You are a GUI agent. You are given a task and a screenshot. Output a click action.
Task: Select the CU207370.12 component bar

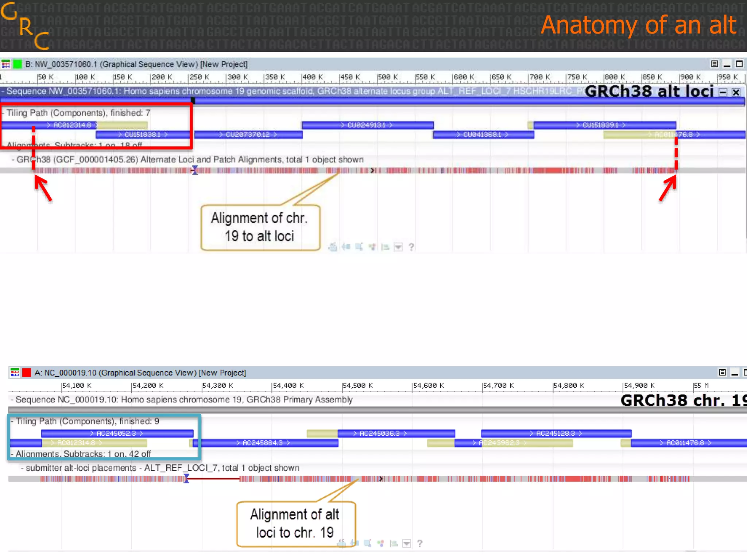pyautogui.click(x=248, y=135)
